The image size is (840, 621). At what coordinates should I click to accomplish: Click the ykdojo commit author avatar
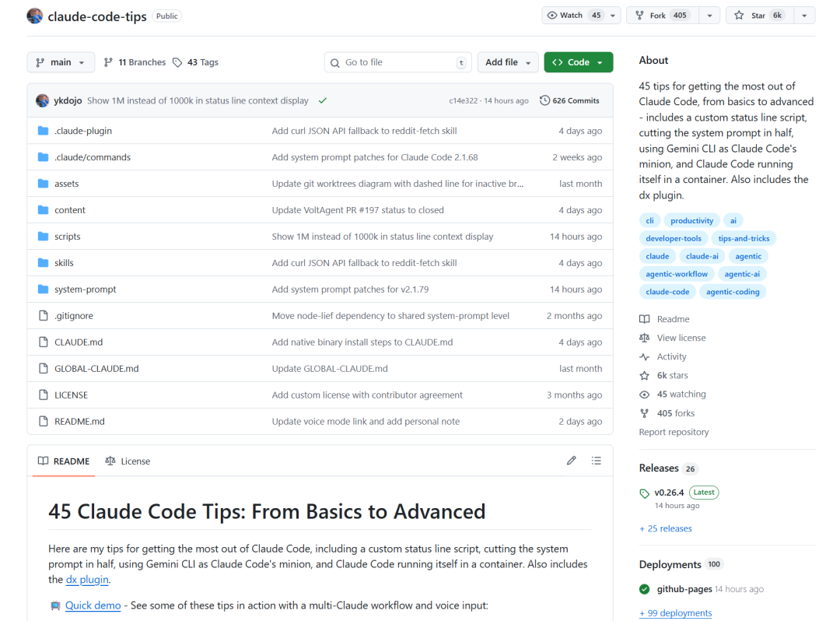[42, 100]
